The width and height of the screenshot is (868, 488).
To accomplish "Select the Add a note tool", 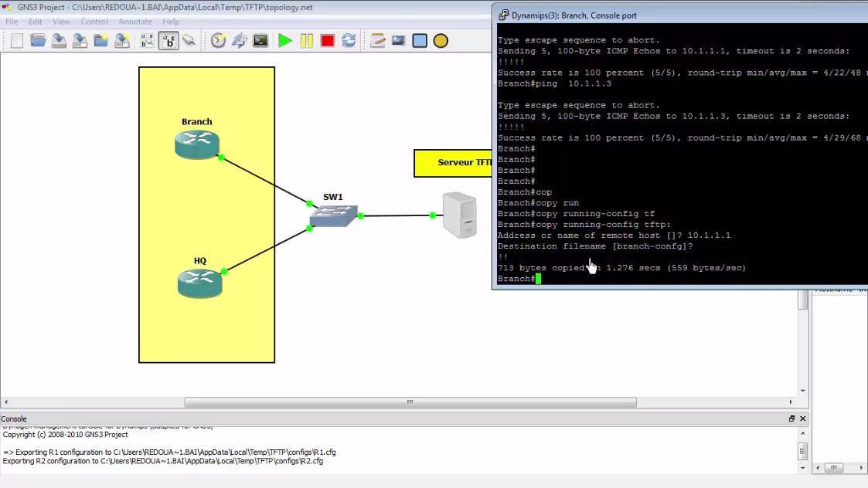I will click(x=377, y=40).
